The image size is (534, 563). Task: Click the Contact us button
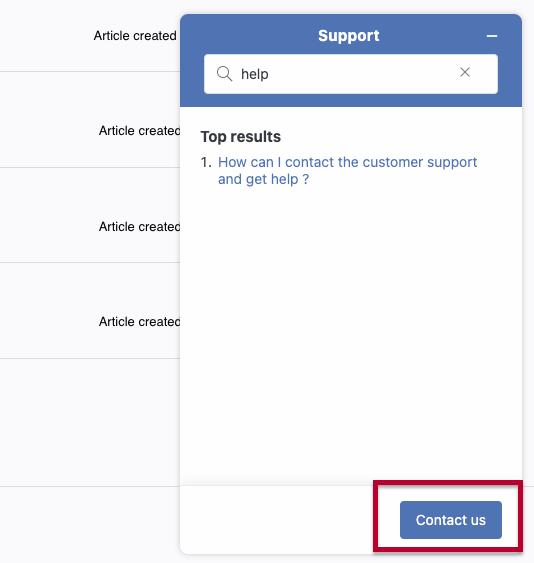(x=451, y=520)
